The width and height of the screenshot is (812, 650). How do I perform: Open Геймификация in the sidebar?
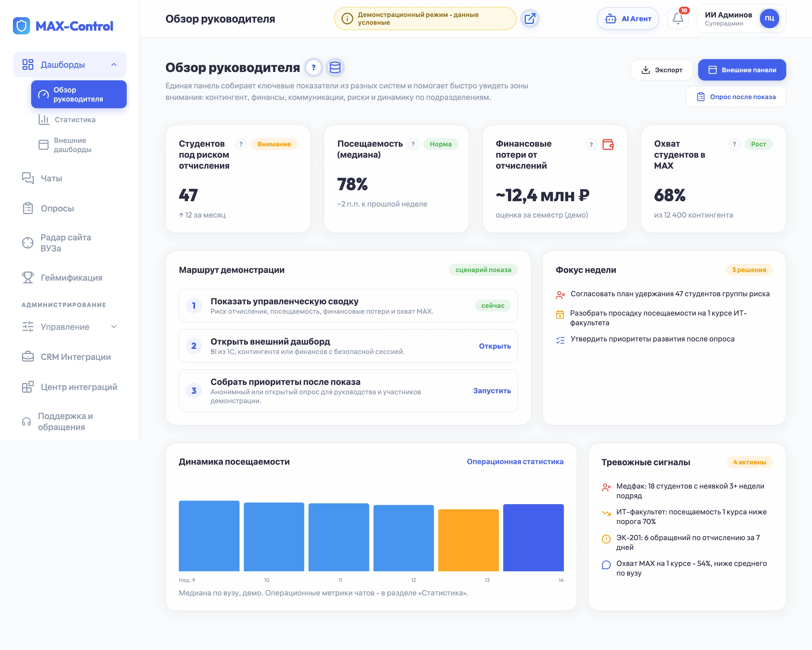pos(70,278)
